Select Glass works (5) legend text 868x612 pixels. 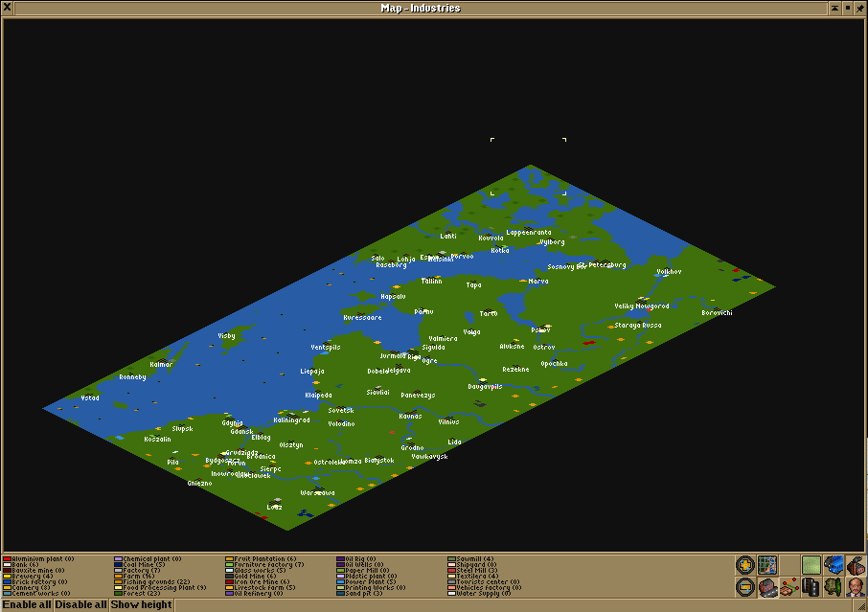pyautogui.click(x=261, y=571)
